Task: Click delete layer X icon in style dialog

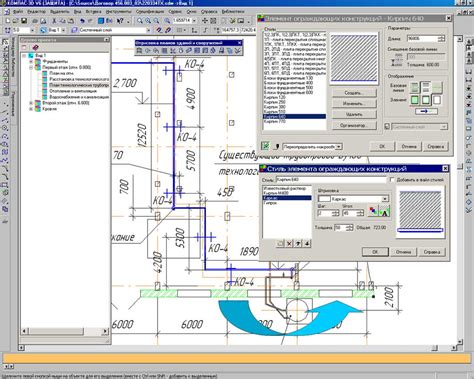Action: 289,244
